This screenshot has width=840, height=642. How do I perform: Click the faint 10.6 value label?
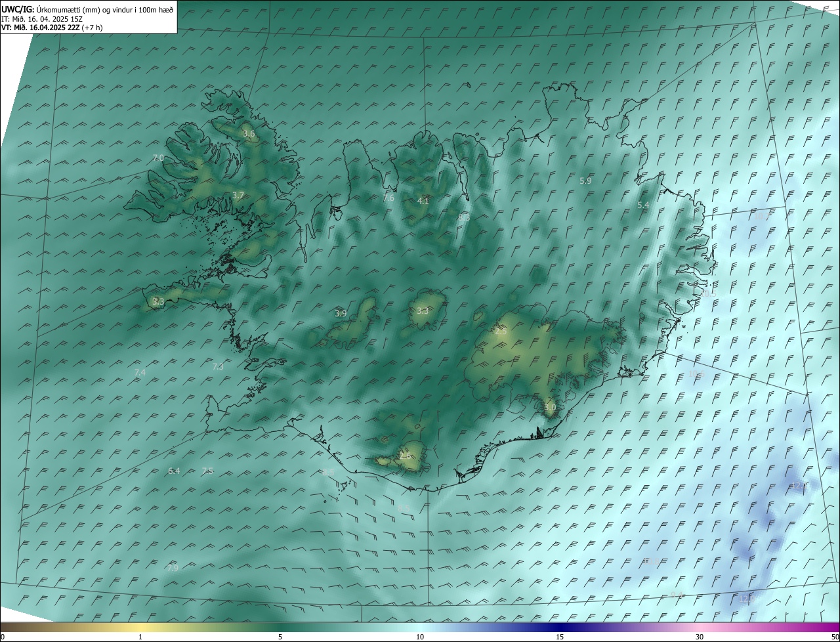696,374
